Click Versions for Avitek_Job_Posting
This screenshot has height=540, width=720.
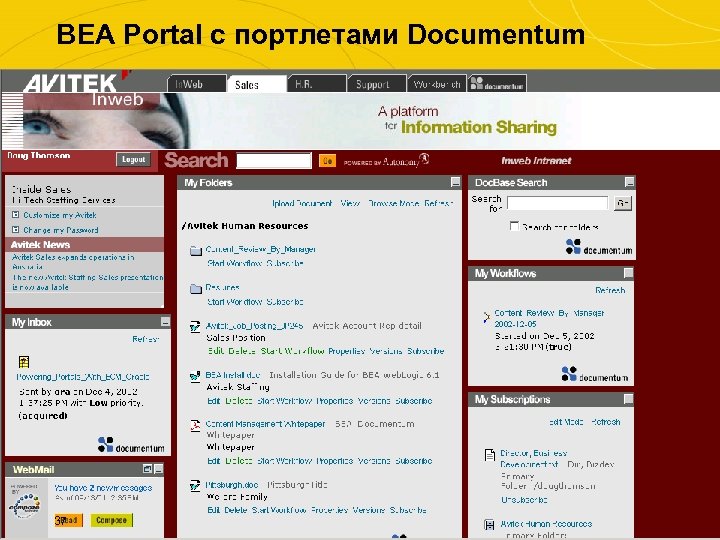point(386,351)
